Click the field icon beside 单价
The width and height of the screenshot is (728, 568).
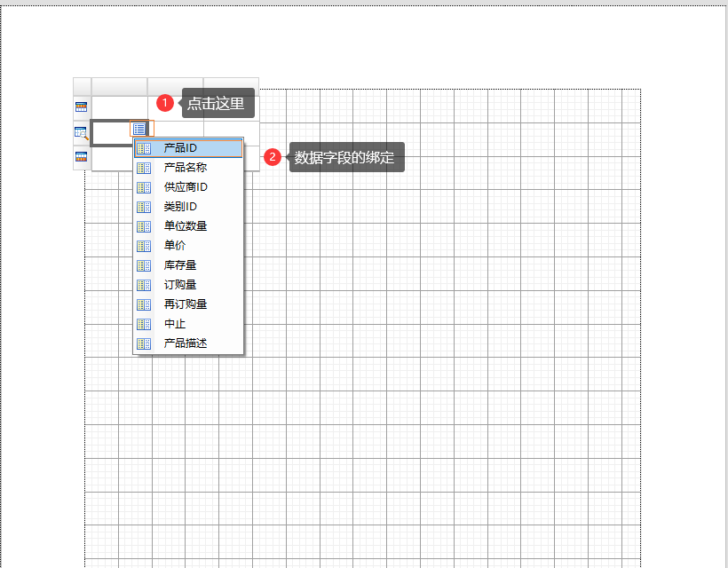pyautogui.click(x=144, y=246)
